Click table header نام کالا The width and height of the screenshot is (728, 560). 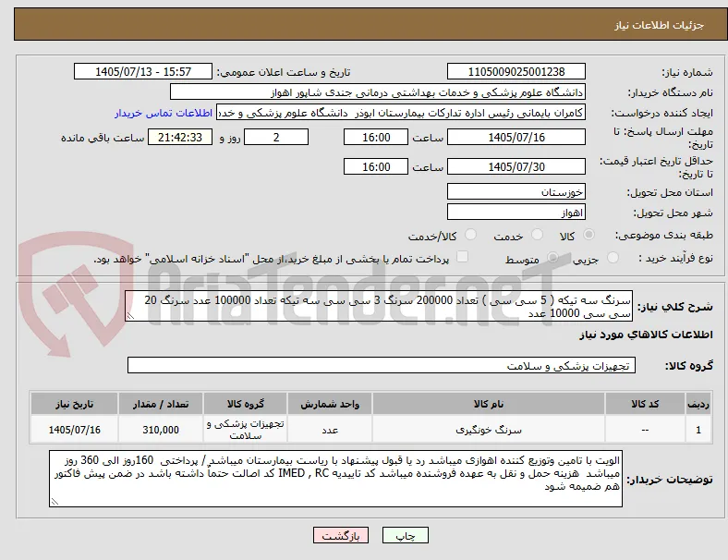(x=489, y=404)
